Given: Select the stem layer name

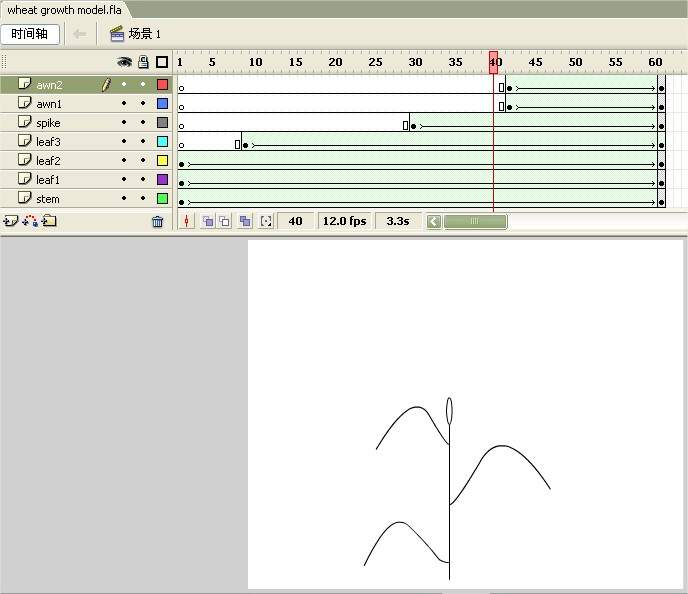Looking at the screenshot, I should (x=48, y=199).
